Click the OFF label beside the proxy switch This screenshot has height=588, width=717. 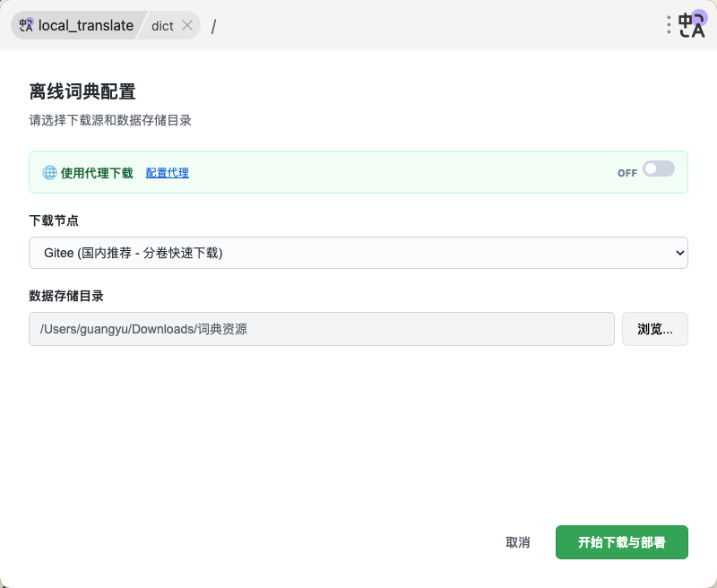[626, 173]
